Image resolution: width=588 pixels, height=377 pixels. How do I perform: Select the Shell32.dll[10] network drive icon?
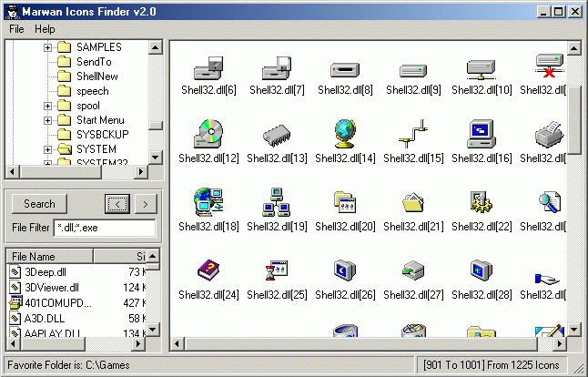click(482, 69)
